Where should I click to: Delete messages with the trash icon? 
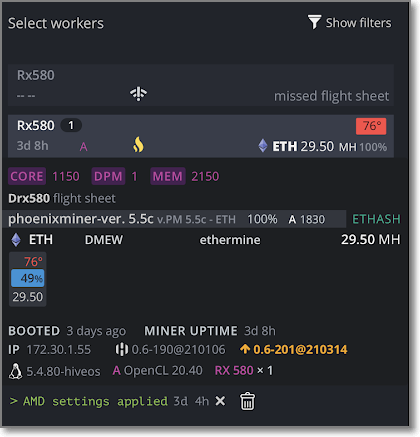[247, 401]
